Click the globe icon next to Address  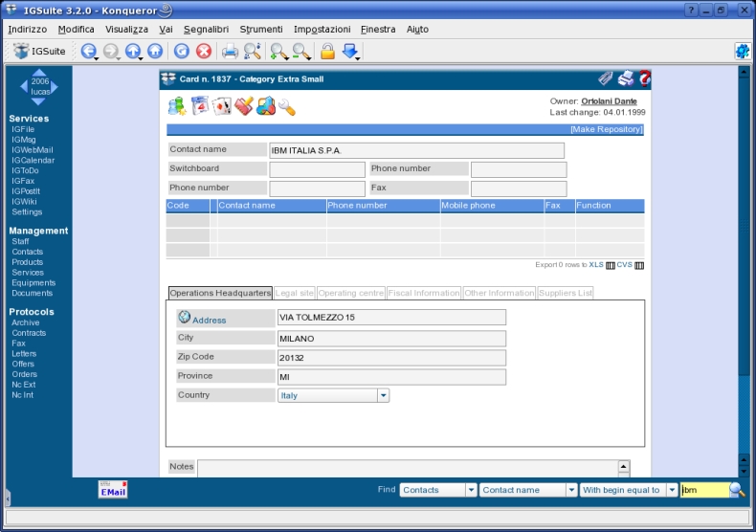[184, 317]
